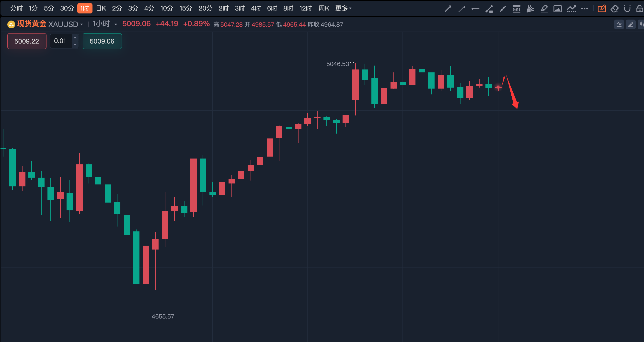The width and height of the screenshot is (644, 342).
Task: Increase lot size with up stepper arrow
Action: click(75, 38)
